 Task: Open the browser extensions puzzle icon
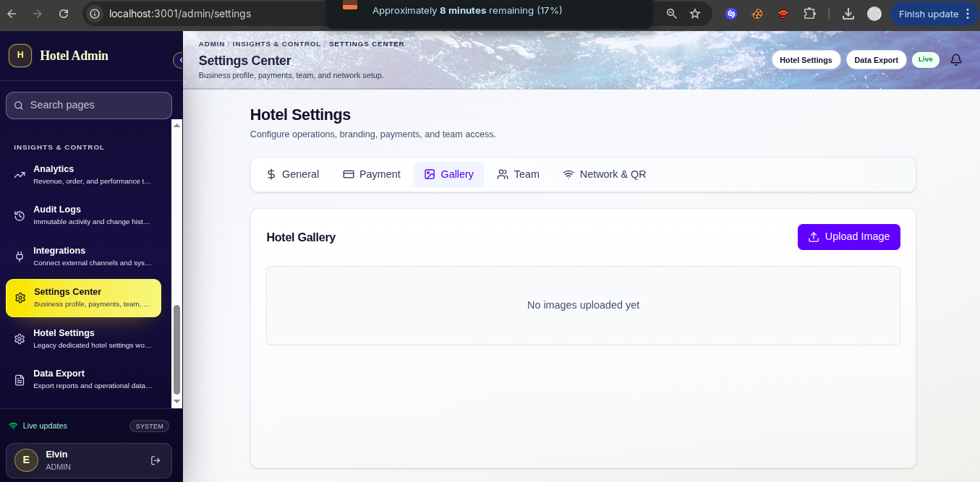(809, 14)
